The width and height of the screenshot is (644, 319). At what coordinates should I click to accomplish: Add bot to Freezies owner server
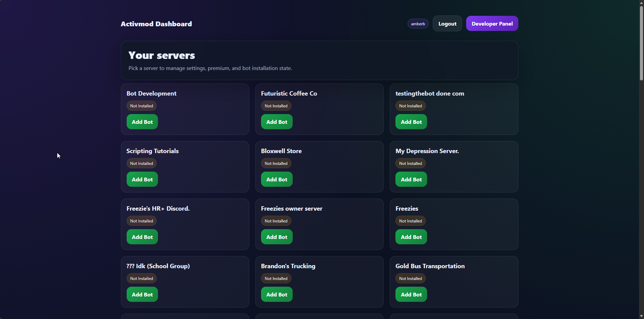click(x=277, y=237)
